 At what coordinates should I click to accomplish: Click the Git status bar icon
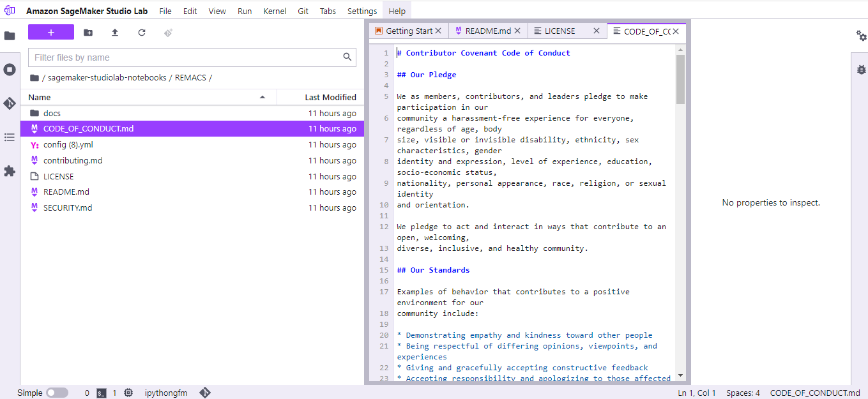(x=205, y=393)
